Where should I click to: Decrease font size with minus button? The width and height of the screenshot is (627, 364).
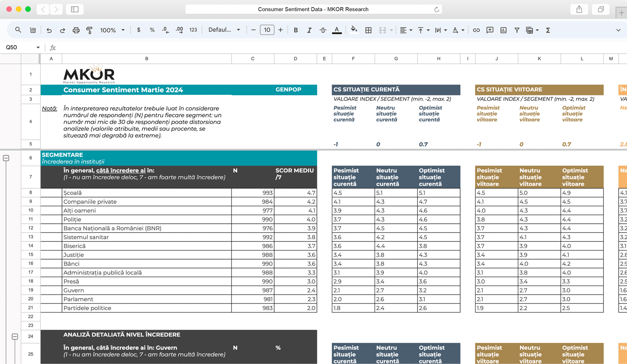point(253,30)
